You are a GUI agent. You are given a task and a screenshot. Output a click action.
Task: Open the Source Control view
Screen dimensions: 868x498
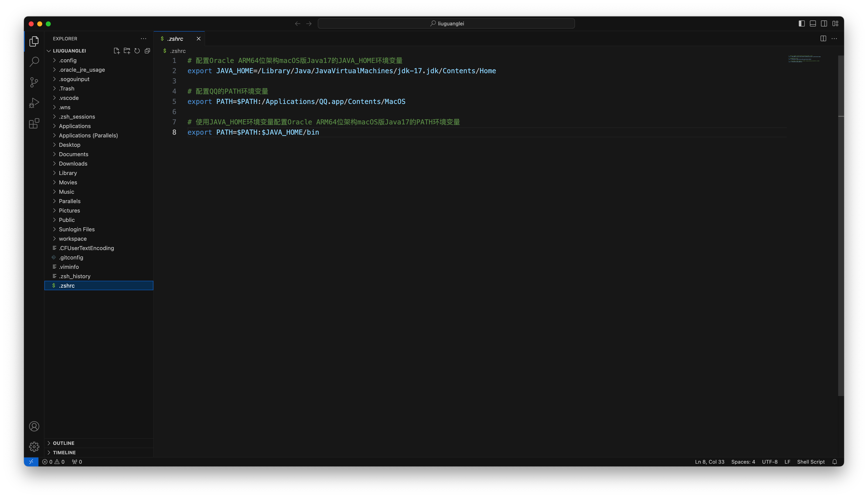point(34,82)
